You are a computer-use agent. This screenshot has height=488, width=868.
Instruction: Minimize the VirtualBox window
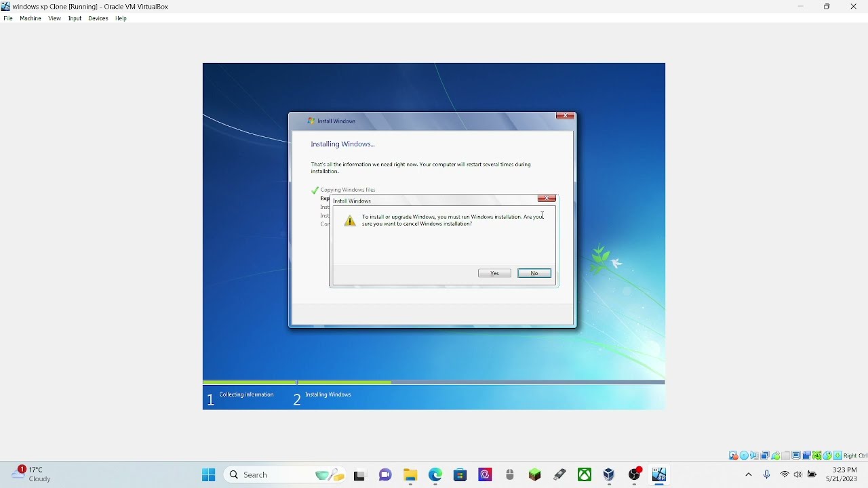[x=801, y=7]
